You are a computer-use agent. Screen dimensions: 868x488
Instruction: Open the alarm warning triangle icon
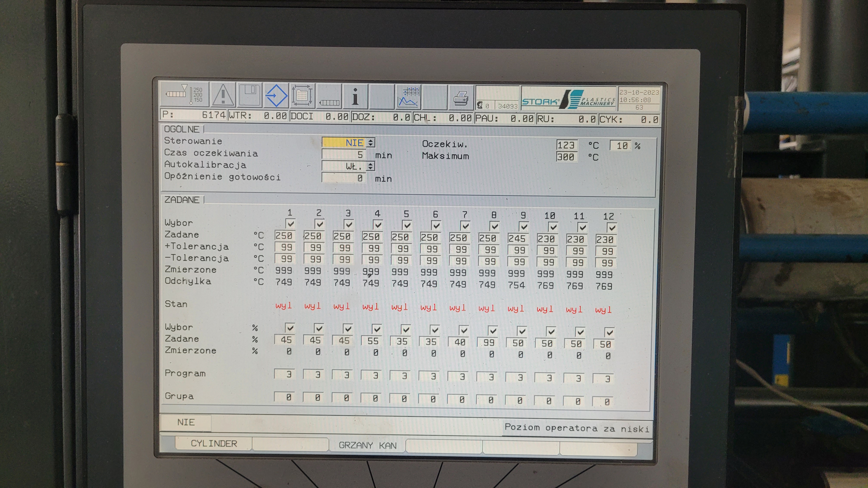pyautogui.click(x=223, y=95)
